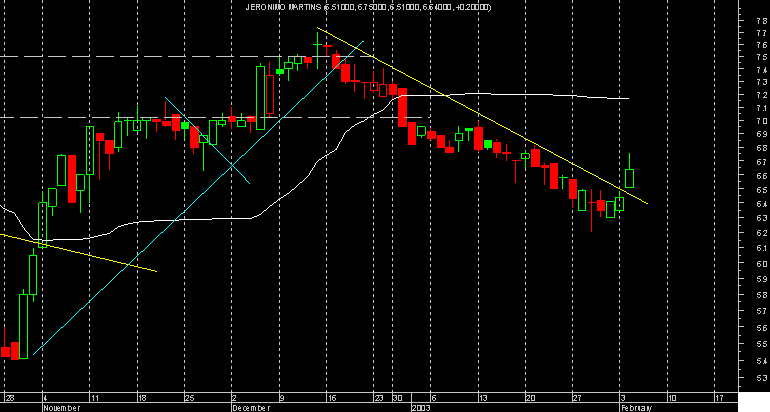Click the white moving average curve
Screen dimensions: 770x412
tap(314, 168)
